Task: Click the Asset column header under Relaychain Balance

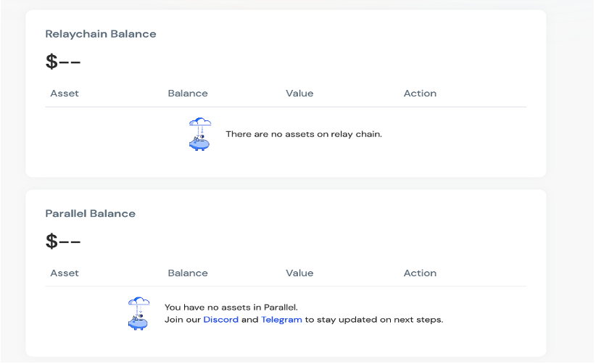Action: click(x=65, y=94)
